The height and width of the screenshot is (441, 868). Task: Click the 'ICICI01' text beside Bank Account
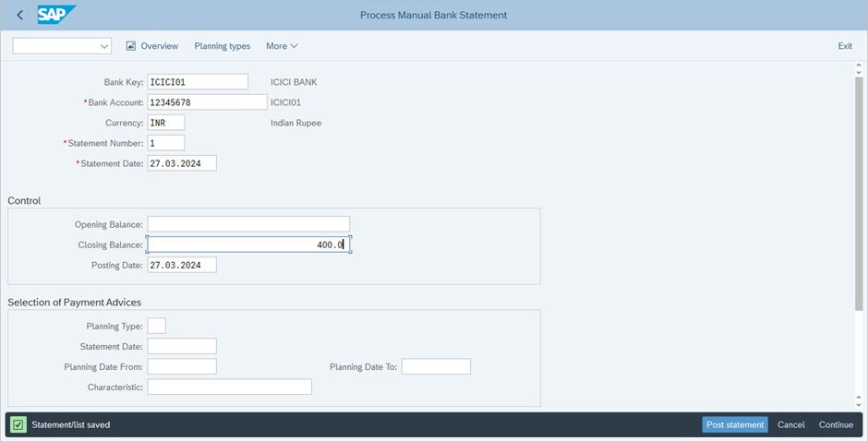pyautogui.click(x=285, y=102)
